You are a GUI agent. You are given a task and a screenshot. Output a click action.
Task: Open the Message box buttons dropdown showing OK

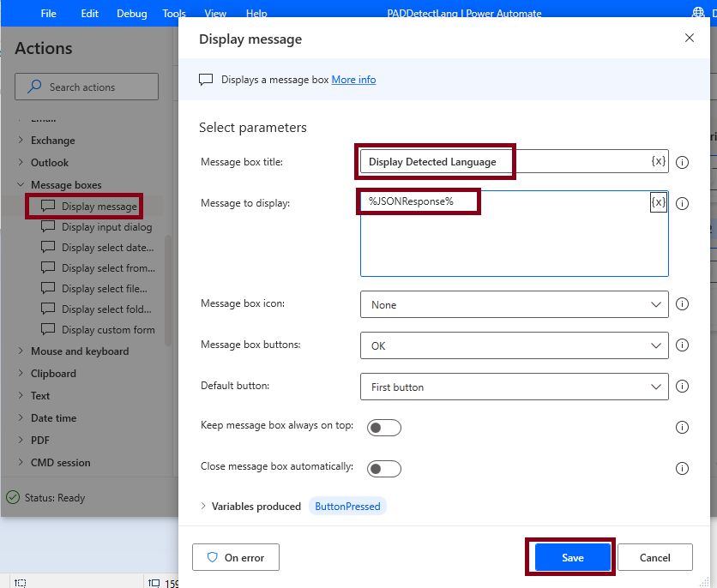pyautogui.click(x=514, y=345)
